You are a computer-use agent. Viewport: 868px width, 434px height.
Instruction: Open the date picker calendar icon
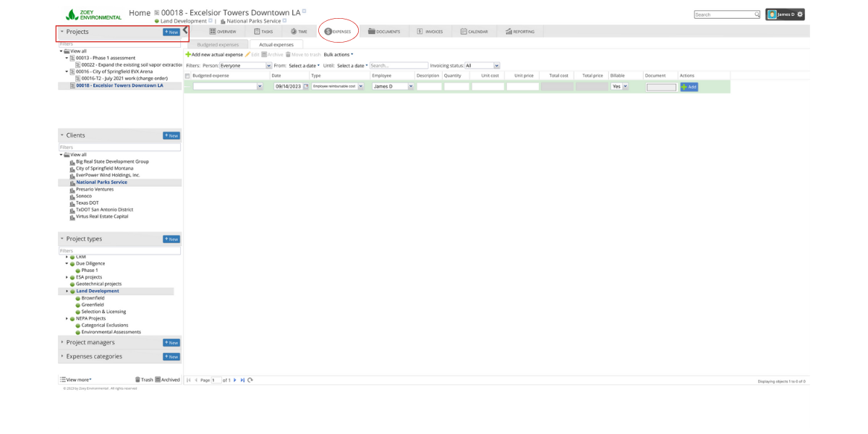[305, 87]
